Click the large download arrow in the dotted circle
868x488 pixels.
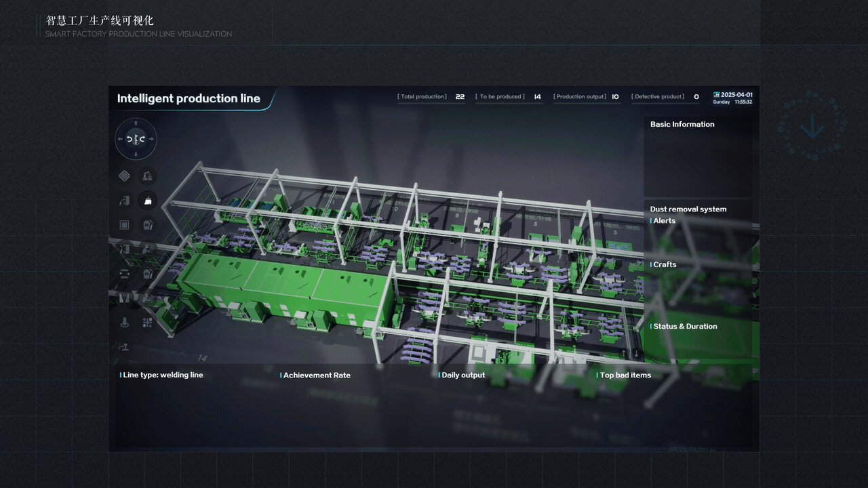click(x=812, y=126)
